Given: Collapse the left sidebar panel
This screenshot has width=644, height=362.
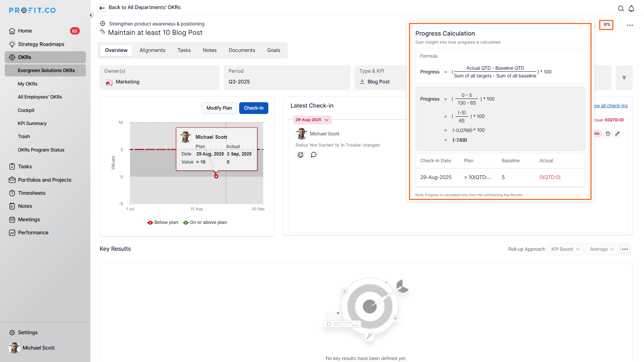Looking at the screenshot, I should [91, 15].
